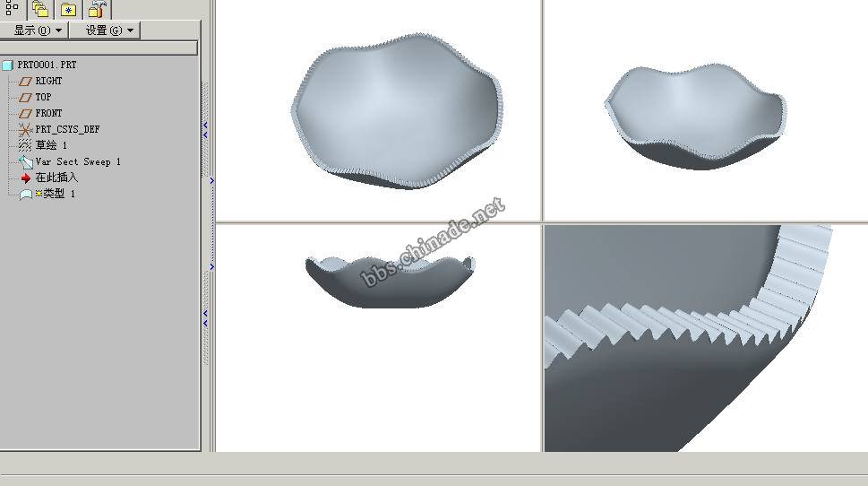This screenshot has width=868, height=486.
Task: Select the FRONT datum plane icon
Action: pos(25,113)
